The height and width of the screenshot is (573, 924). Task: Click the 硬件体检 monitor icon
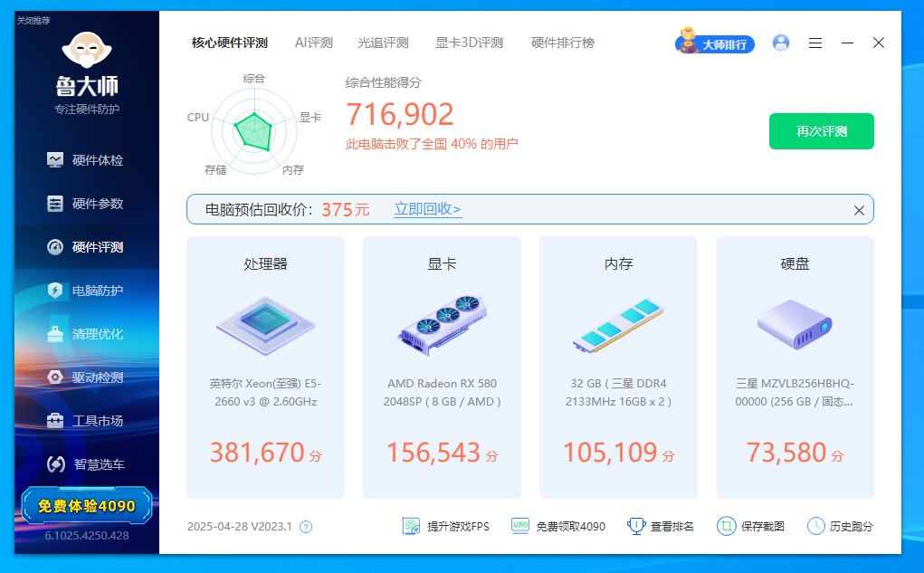click(x=55, y=160)
